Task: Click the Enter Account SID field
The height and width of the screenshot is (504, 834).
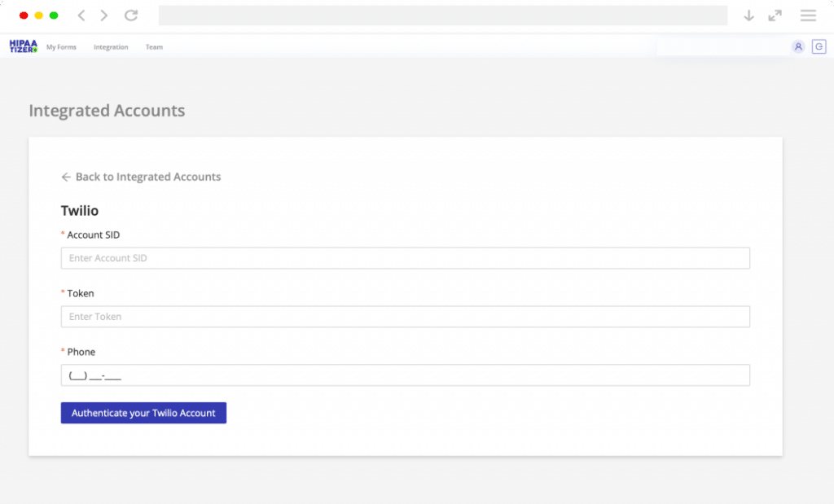Action: click(x=406, y=257)
